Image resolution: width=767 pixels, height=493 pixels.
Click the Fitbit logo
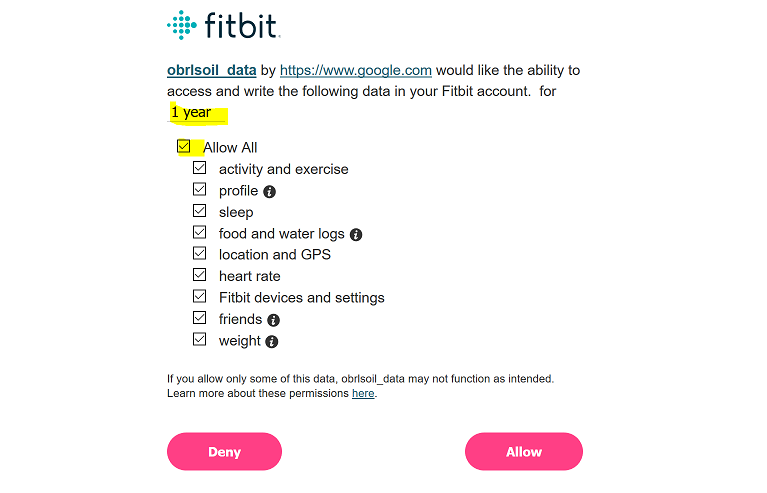pos(224,25)
